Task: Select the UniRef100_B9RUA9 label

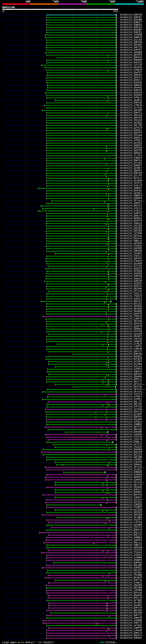Action: (131, 563)
